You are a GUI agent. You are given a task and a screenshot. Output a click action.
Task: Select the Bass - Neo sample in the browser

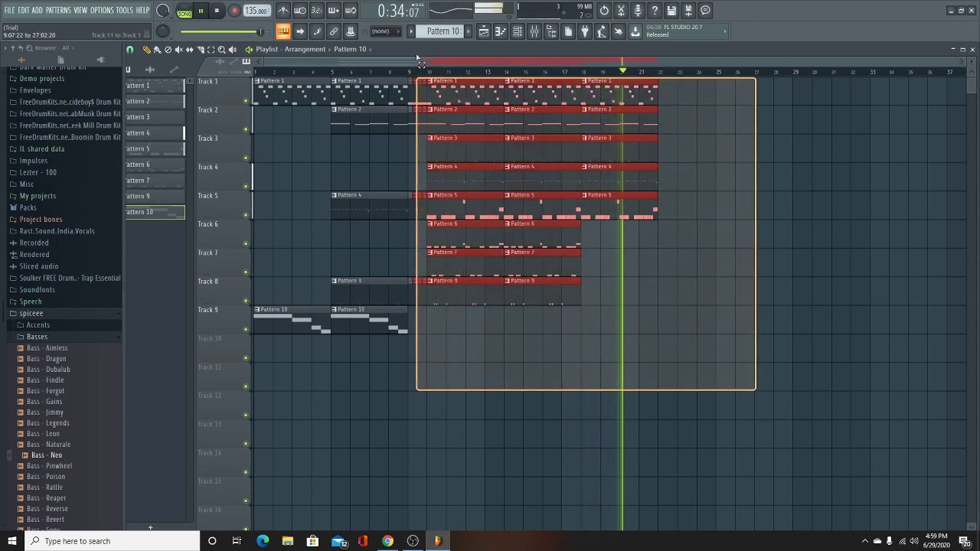[x=47, y=455]
